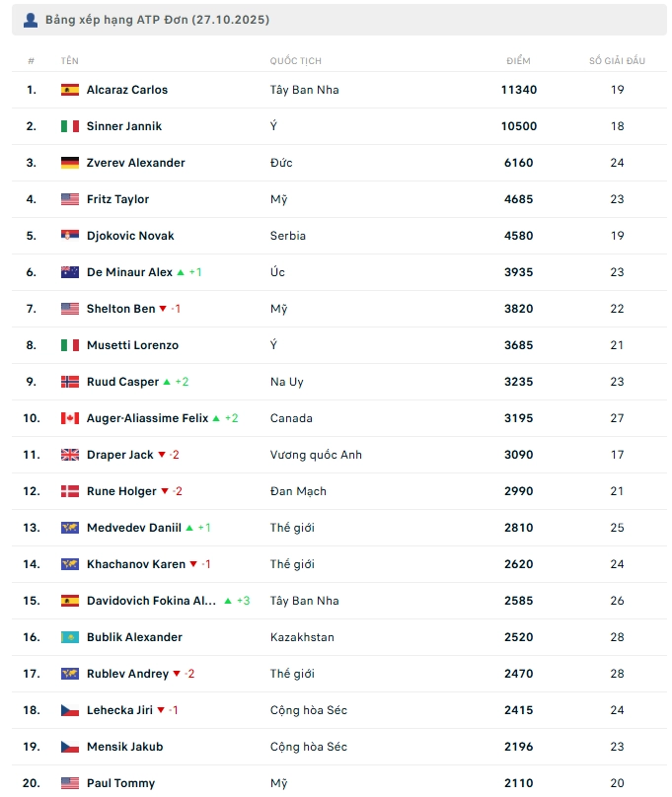Click the Czech flag beside Mensik Jakub
This screenshot has height=797, width=672.
(x=70, y=747)
